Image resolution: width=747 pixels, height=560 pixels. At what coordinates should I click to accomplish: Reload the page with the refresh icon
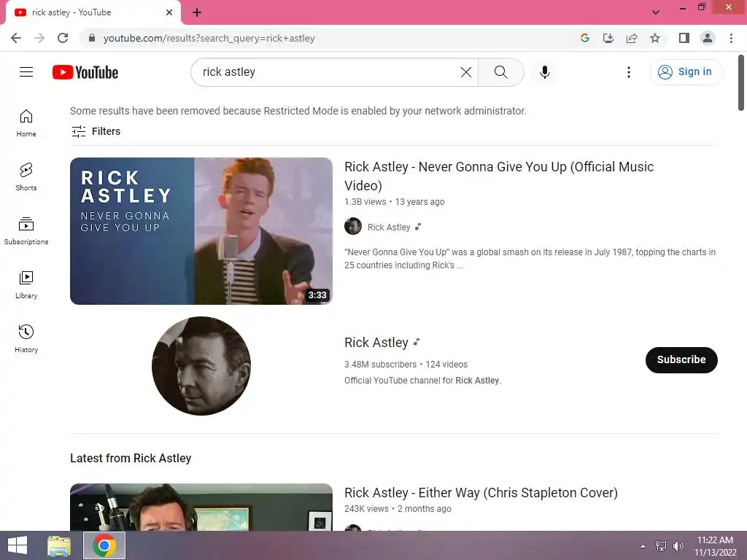(63, 38)
